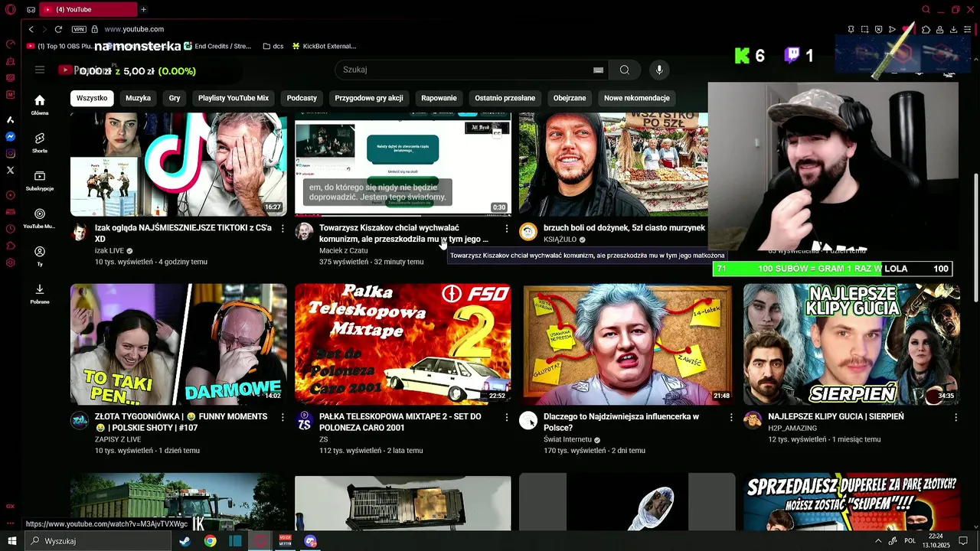The image size is (980, 551).
Task: Open Steam from the Windows taskbar
Action: click(x=185, y=541)
